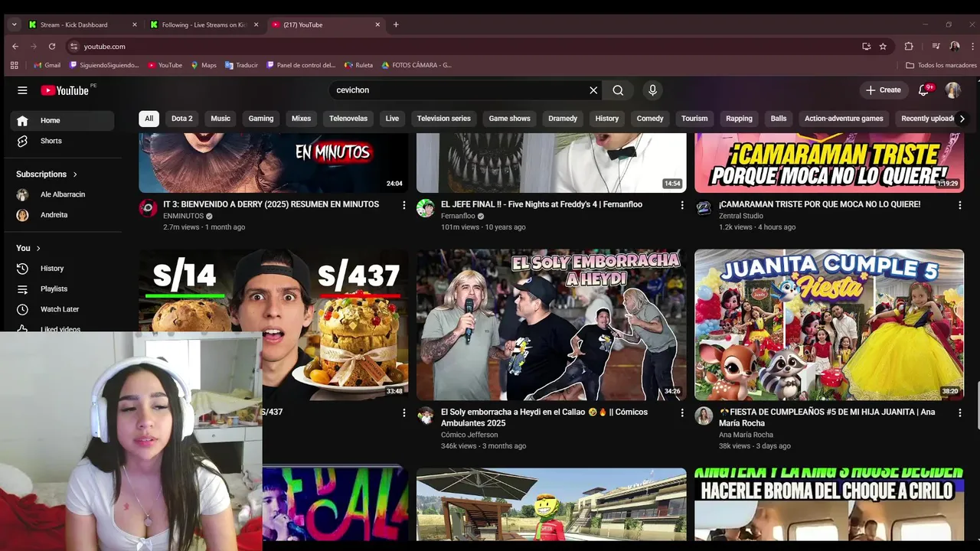Open the Home sidebar item

[62, 120]
